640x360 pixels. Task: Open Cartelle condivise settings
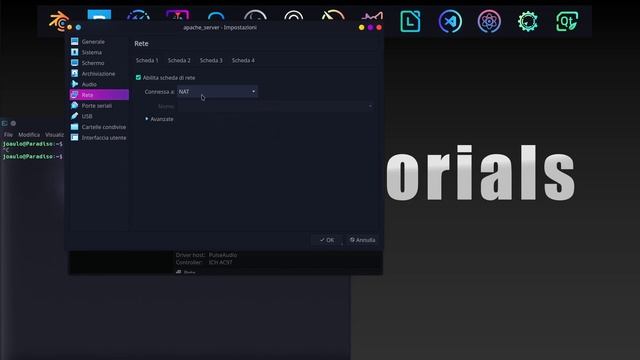99,127
